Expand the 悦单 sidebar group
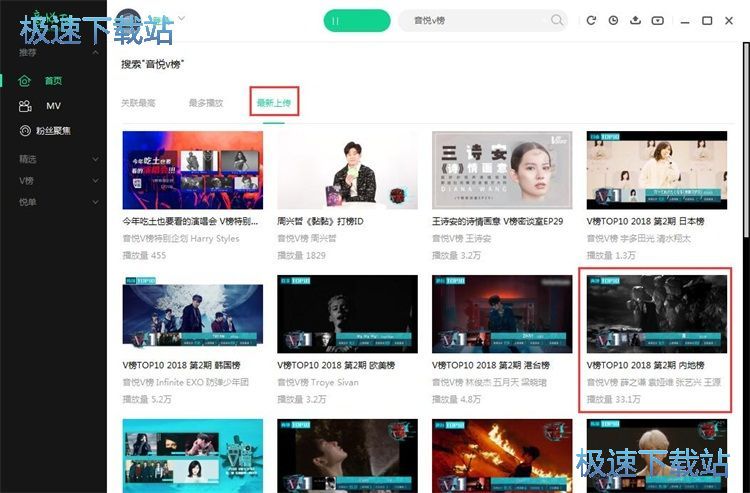The height and width of the screenshot is (493, 750). [95, 202]
